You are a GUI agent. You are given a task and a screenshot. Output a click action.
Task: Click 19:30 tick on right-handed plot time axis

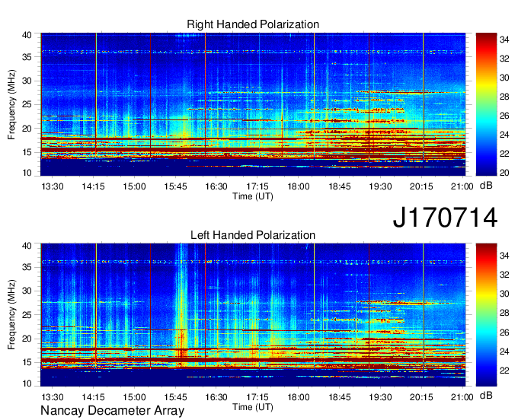(380, 186)
